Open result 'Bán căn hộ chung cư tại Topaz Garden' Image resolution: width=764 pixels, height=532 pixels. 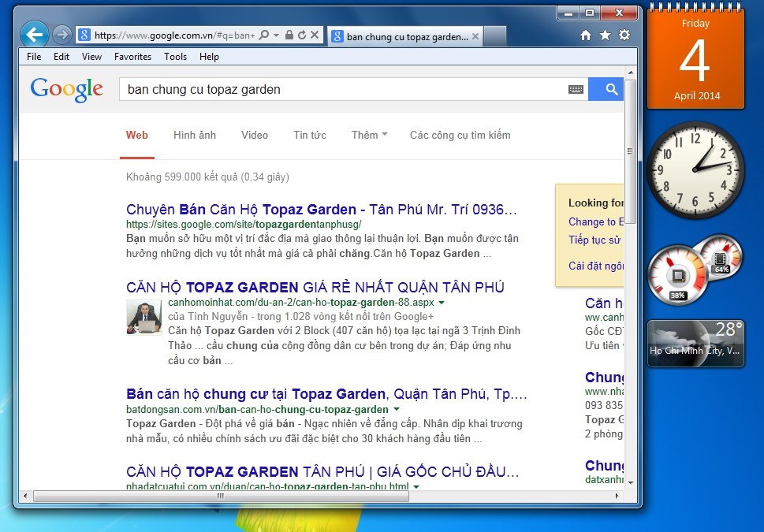326,394
